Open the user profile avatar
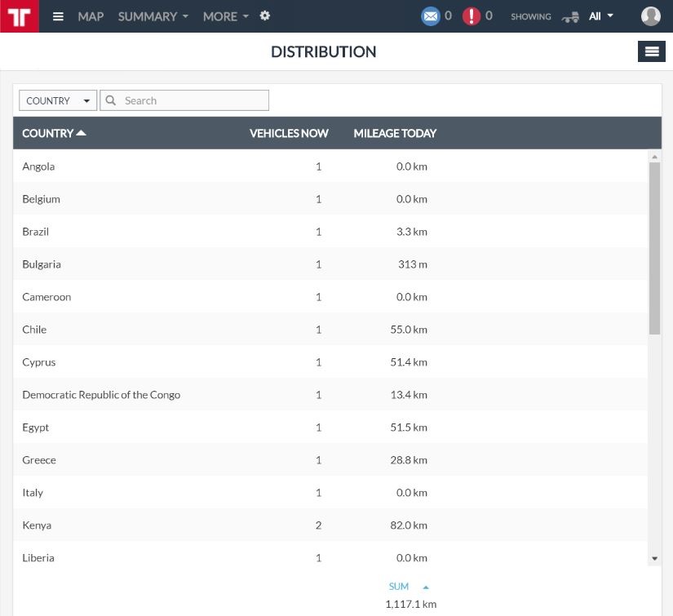The image size is (673, 616). 650,16
